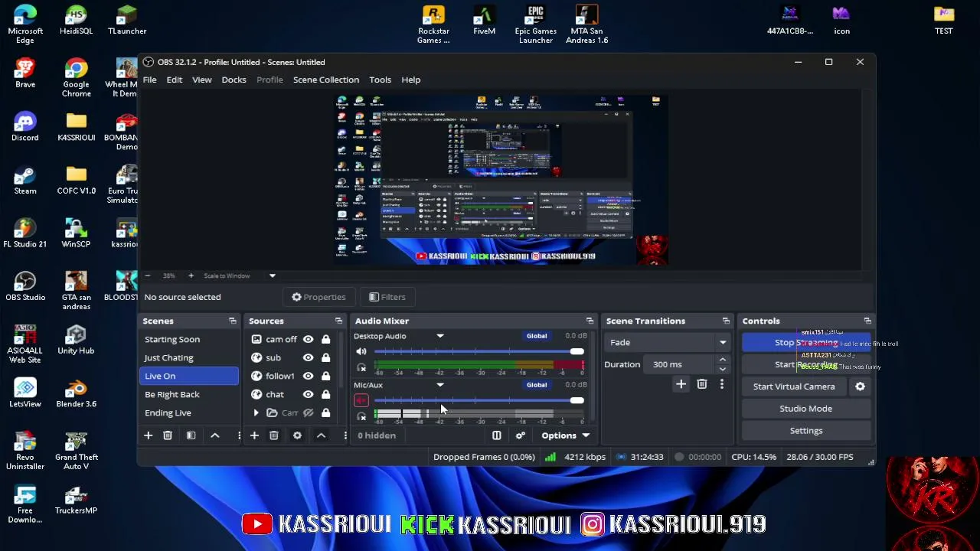The width and height of the screenshot is (980, 551).
Task: Increase transition duration with up arrow
Action: pos(722,360)
